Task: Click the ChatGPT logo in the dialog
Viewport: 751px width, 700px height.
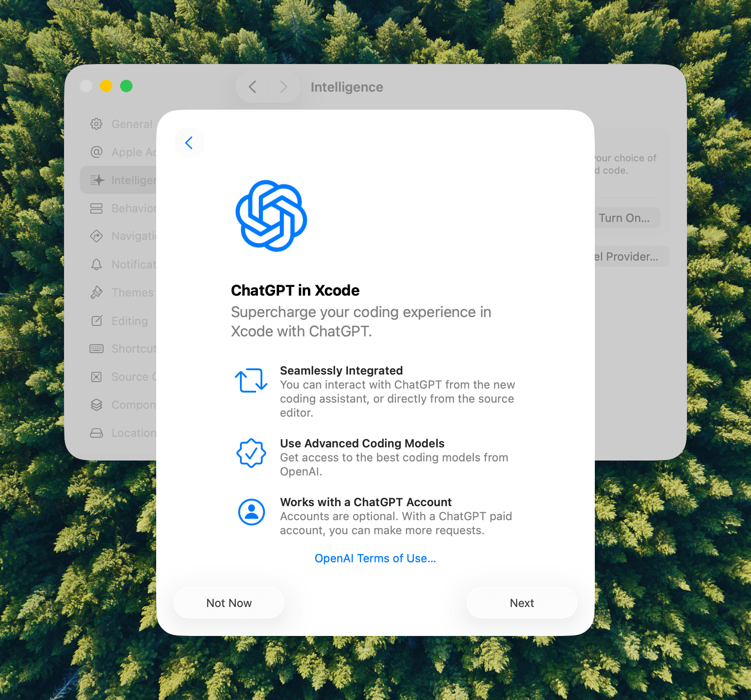Action: click(271, 216)
